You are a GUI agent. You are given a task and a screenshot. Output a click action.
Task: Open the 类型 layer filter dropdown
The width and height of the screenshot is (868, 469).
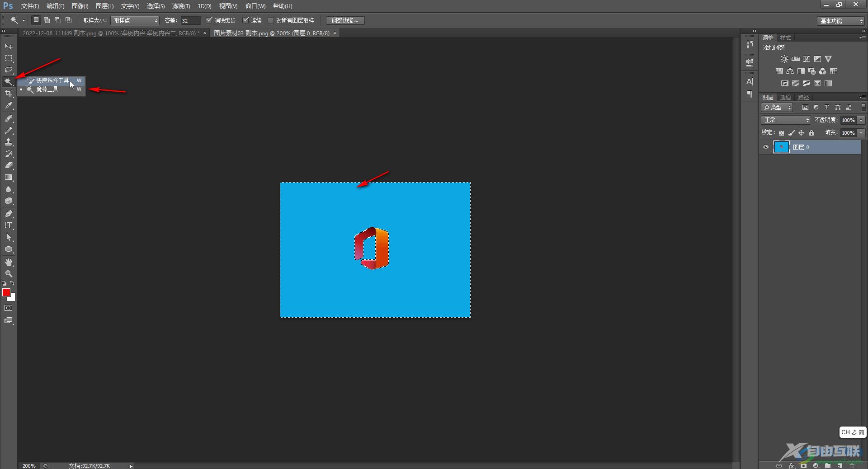[x=777, y=108]
